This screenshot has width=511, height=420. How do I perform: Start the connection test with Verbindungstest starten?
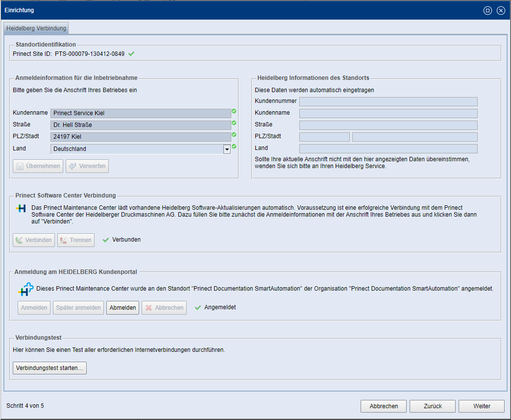coord(49,368)
